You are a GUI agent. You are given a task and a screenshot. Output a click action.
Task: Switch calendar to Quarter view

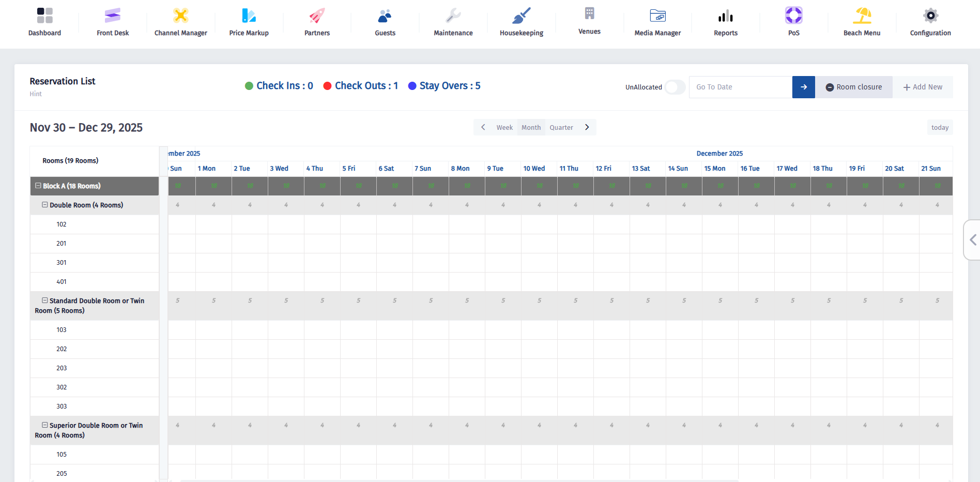(561, 128)
